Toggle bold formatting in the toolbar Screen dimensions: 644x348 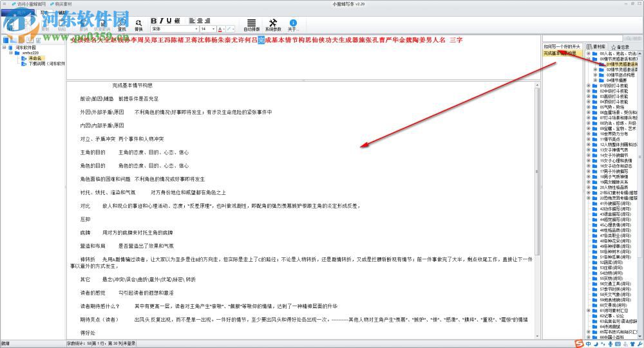pos(154,21)
